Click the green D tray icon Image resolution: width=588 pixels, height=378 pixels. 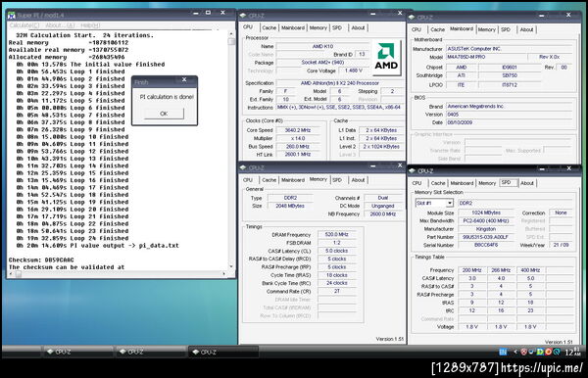click(x=540, y=352)
